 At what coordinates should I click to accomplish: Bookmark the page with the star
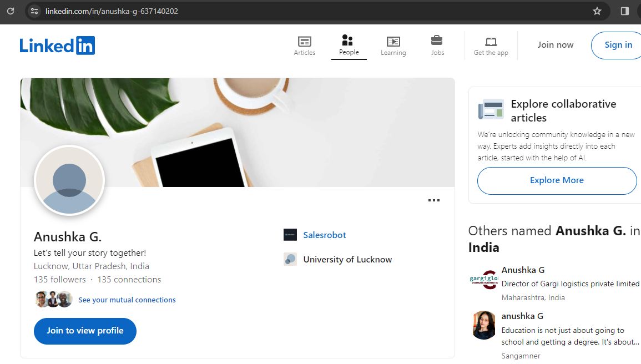[x=597, y=11]
